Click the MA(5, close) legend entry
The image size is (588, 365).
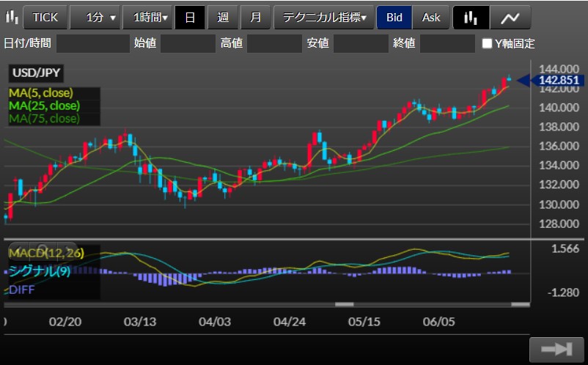point(41,93)
